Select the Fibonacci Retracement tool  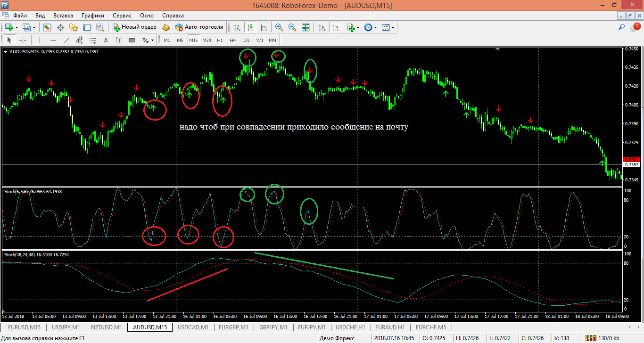(93, 40)
